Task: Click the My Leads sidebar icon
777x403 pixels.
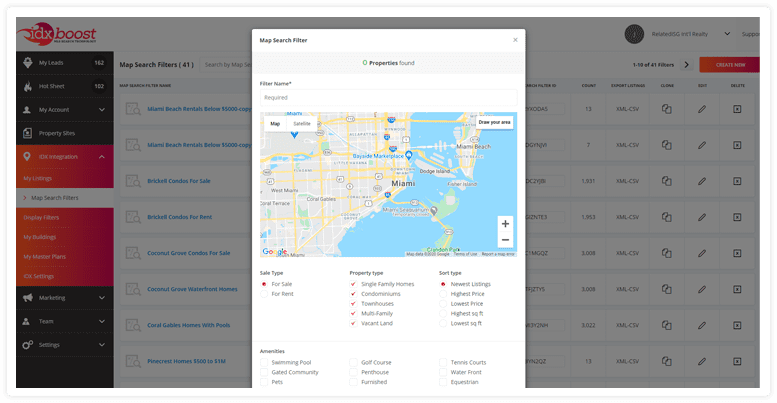Action: 28,62
